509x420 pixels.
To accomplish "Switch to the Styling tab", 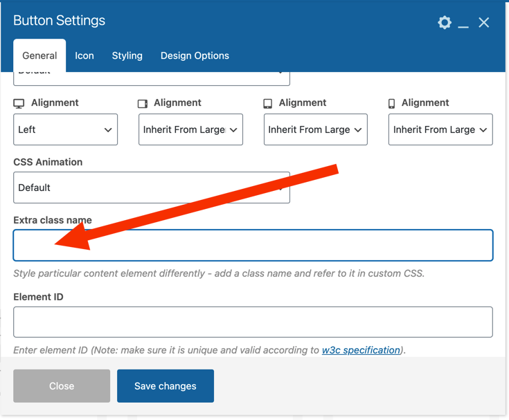I will tap(127, 55).
